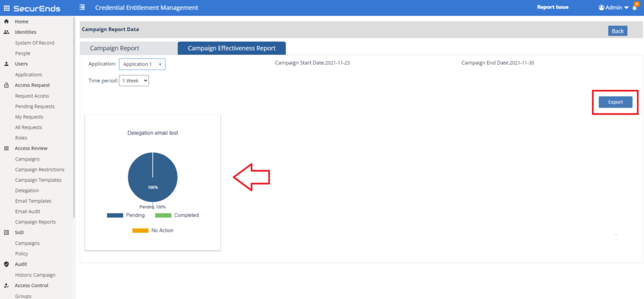Collapse sidebar with the hamburger menu icon

pos(82,7)
